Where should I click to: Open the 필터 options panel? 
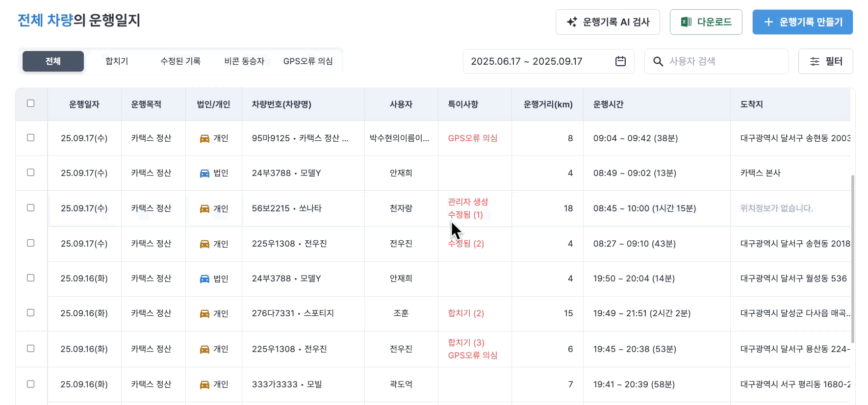pos(826,61)
